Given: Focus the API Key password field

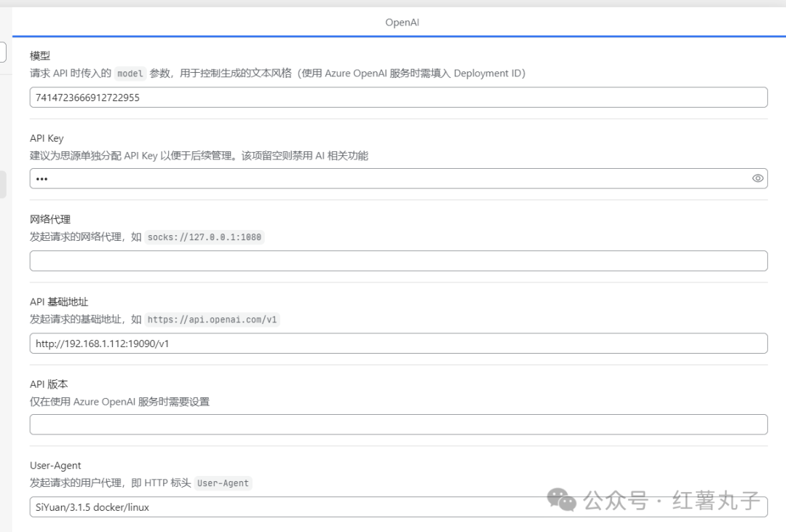Looking at the screenshot, I should 399,178.
